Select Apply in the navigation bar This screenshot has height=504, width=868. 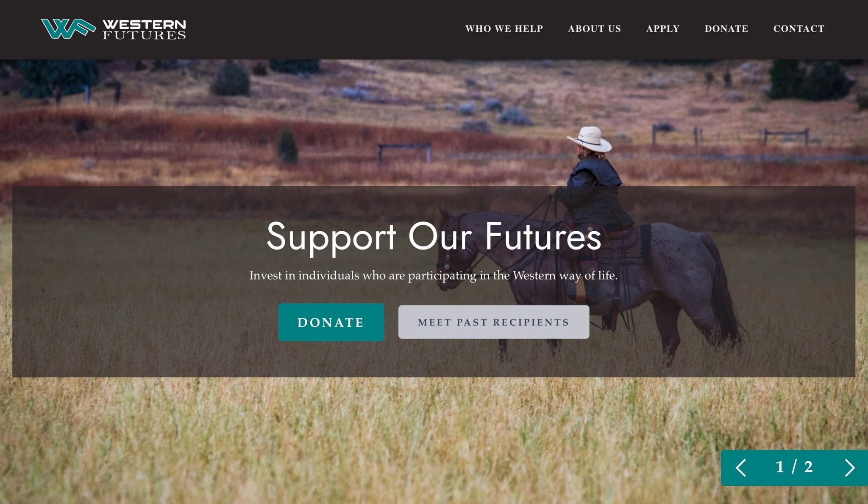[x=663, y=29]
